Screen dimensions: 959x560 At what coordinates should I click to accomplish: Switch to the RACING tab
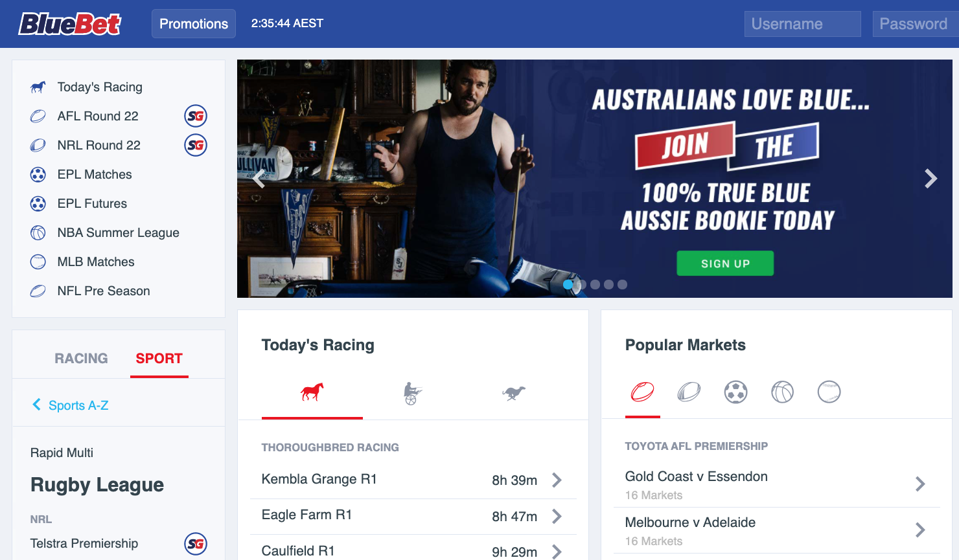[x=81, y=358]
